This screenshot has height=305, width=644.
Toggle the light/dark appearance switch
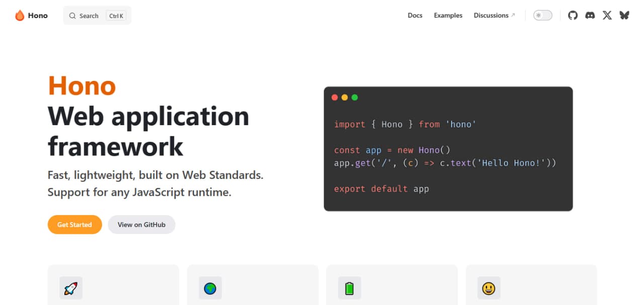point(543,16)
